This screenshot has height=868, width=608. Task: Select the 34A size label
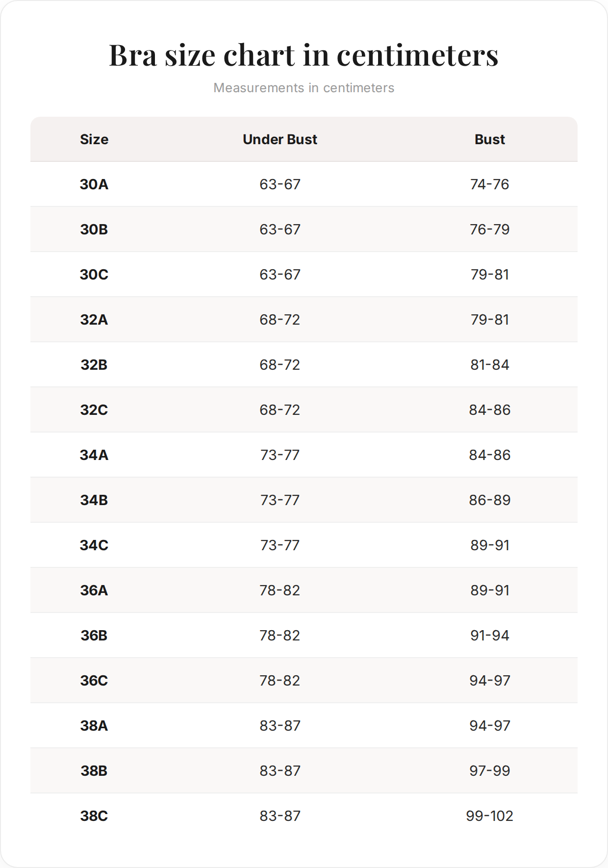tap(94, 455)
